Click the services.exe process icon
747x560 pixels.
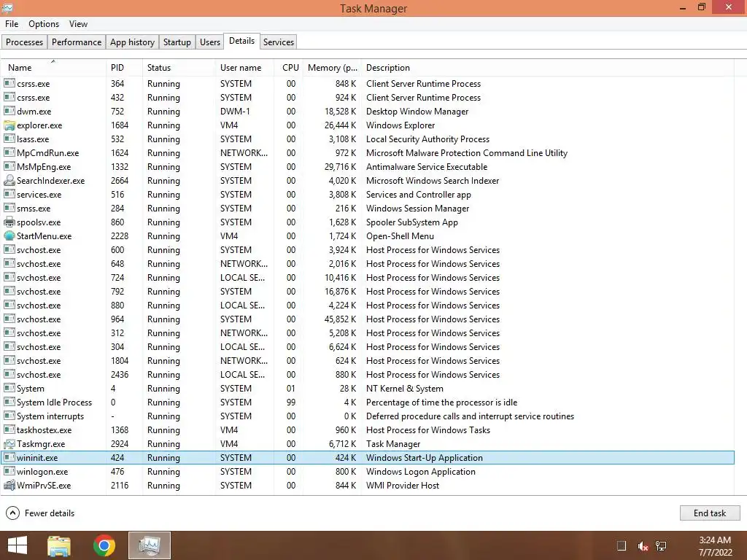(9, 194)
